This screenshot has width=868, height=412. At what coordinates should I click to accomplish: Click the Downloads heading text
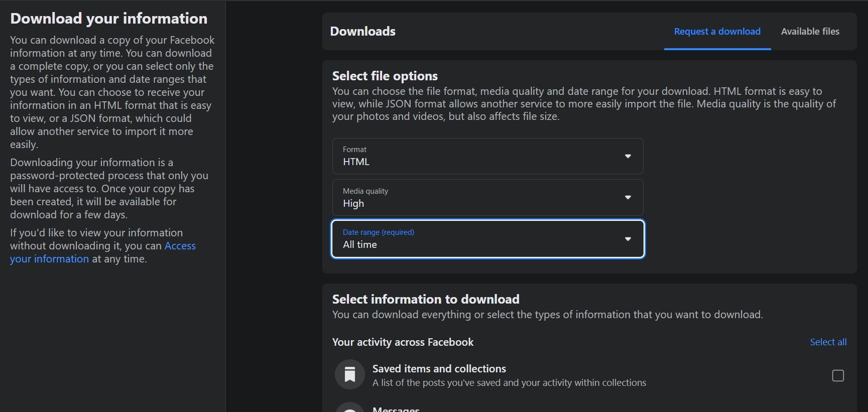point(362,31)
